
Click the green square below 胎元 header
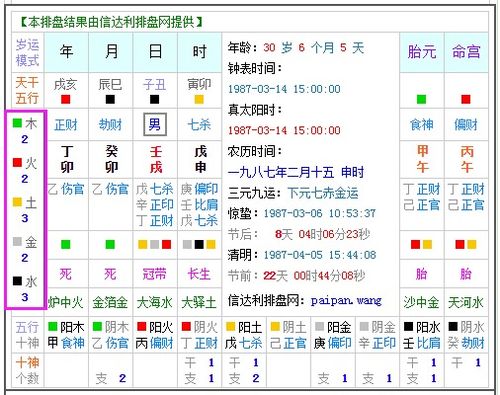[x=421, y=99]
